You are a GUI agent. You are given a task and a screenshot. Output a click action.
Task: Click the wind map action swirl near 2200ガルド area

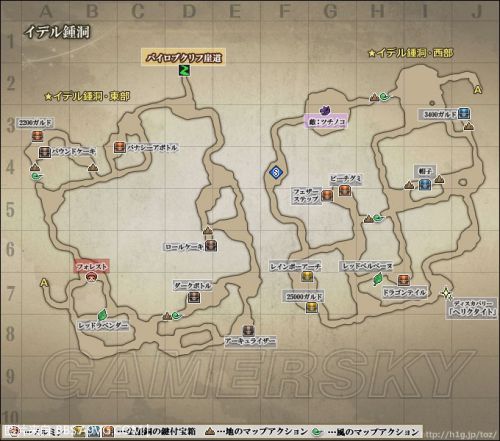click(36, 176)
